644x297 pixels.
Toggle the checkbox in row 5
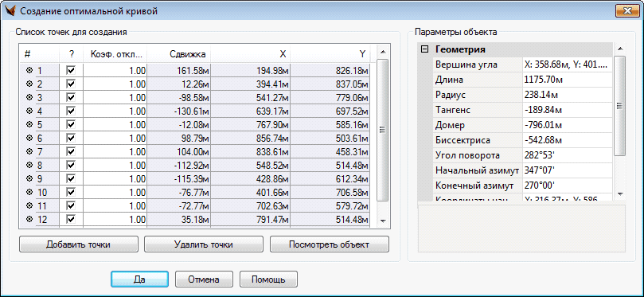(71, 124)
